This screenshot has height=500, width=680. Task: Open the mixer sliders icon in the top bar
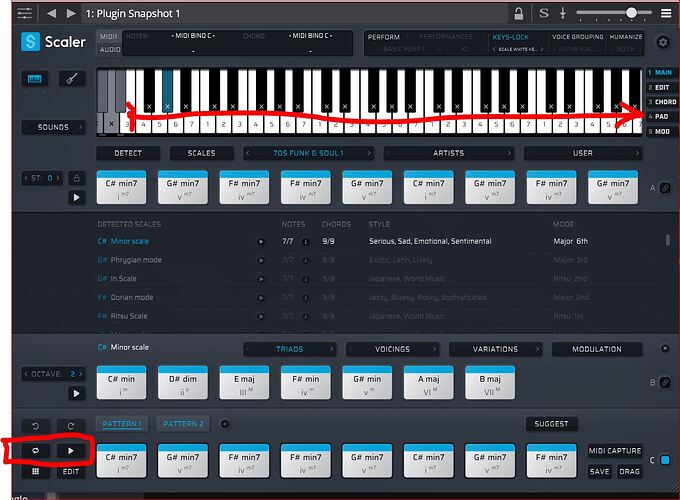click(24, 13)
